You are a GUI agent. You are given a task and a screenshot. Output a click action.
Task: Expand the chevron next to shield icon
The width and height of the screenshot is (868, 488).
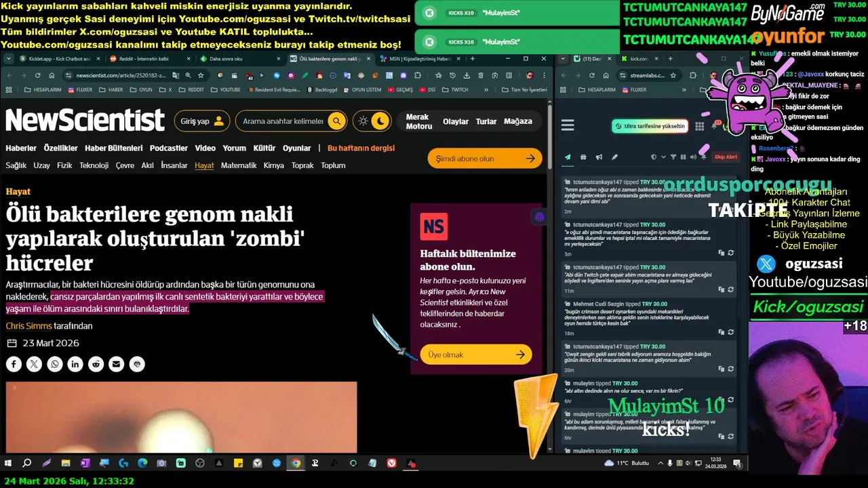[x=663, y=157]
